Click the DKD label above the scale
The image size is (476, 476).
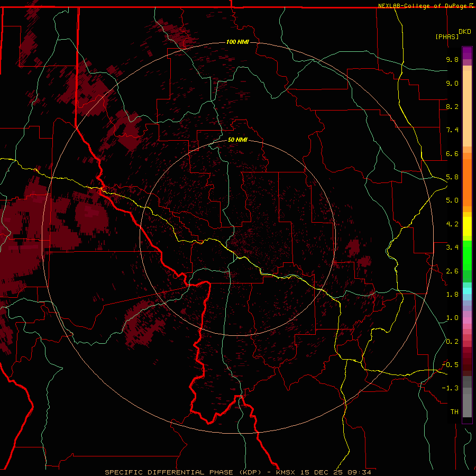click(465, 32)
